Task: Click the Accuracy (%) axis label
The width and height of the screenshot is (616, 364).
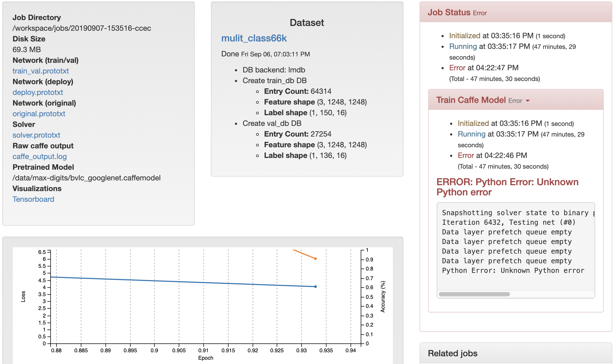Action: click(383, 297)
